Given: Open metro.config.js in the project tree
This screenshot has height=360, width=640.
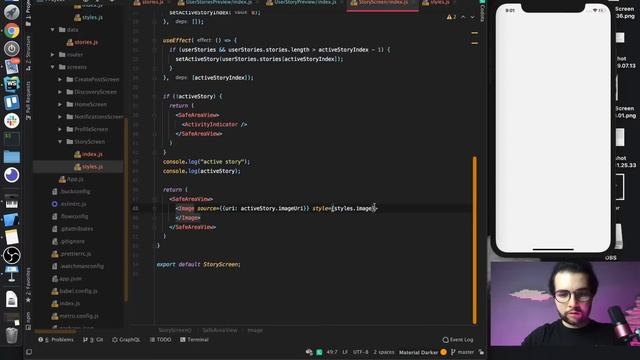Looking at the screenshot, I should click(75, 316).
